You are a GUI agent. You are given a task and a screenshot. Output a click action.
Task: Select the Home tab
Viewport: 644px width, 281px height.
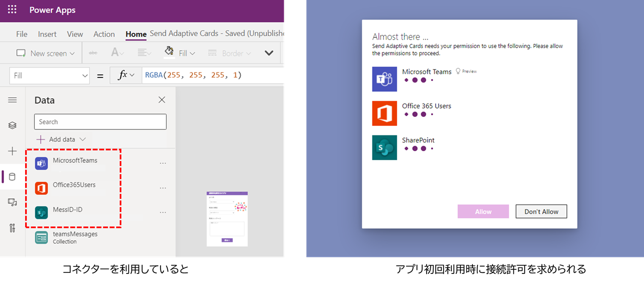(136, 34)
